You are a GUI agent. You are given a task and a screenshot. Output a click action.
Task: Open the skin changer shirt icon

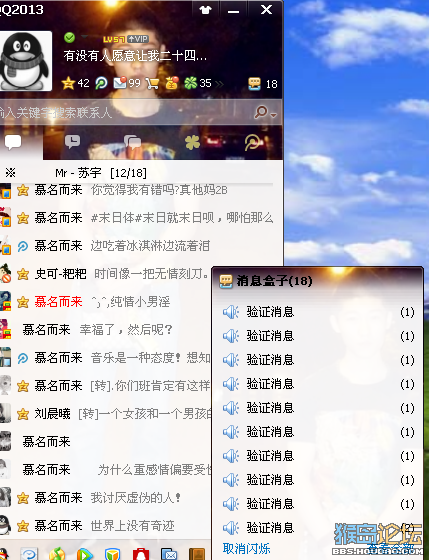(x=205, y=10)
